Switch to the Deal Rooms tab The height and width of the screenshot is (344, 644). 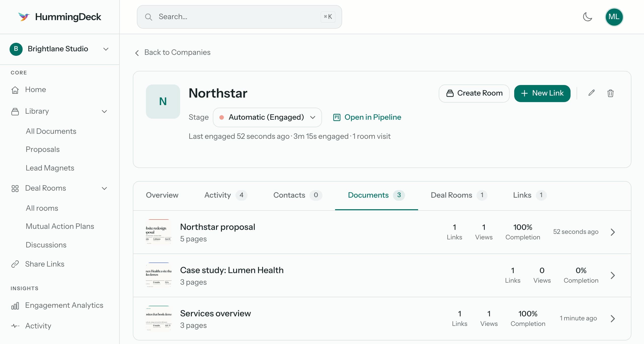[x=459, y=195]
